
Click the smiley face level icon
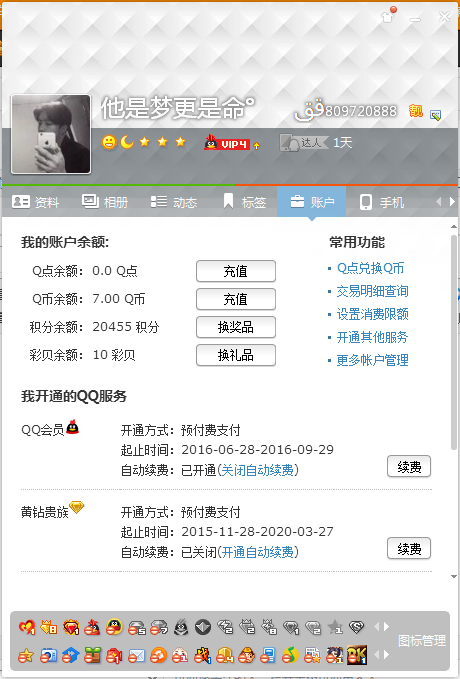tap(109, 142)
